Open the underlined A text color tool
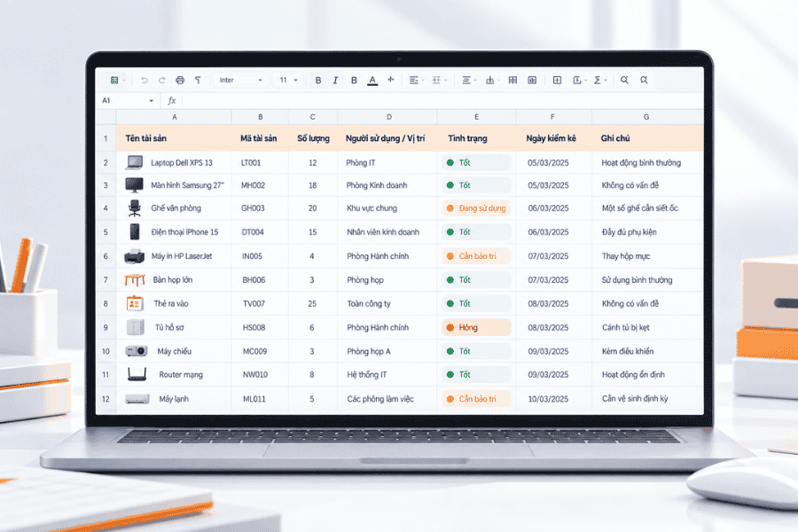 coord(372,81)
